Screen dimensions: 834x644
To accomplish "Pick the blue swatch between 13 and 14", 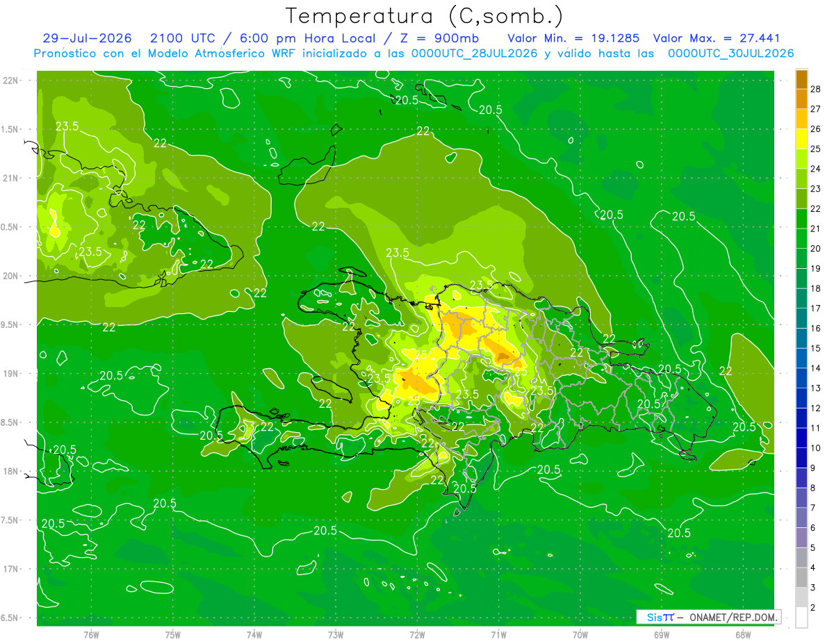I will point(801,379).
